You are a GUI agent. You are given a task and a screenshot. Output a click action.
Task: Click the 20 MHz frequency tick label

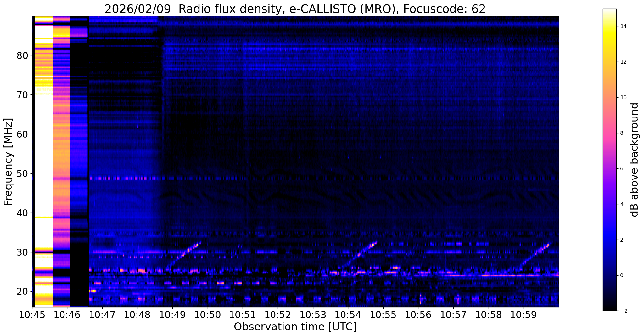coord(22,292)
